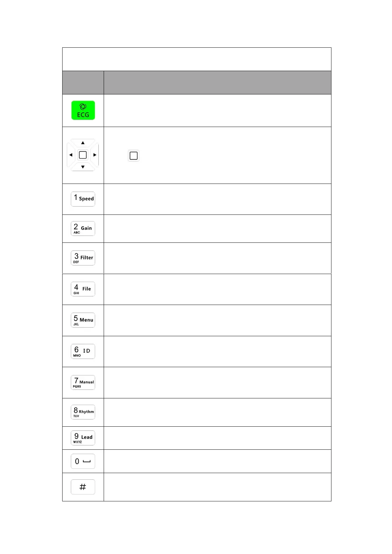
Task: Click the empty table title row
Action: coord(196,59)
